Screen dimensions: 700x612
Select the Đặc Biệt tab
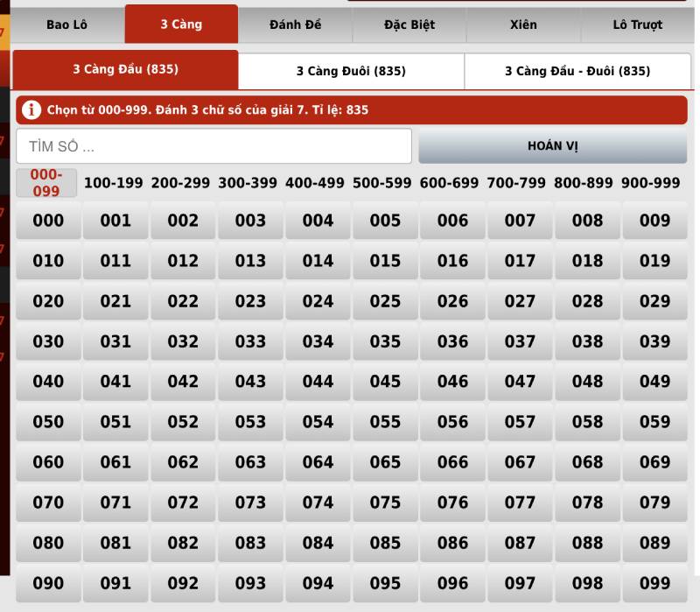409,25
